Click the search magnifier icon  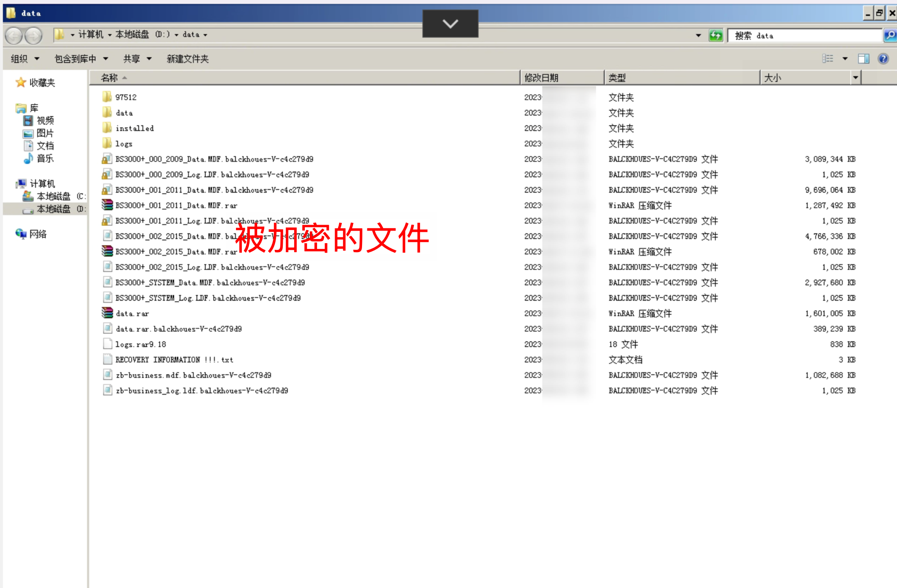point(890,35)
